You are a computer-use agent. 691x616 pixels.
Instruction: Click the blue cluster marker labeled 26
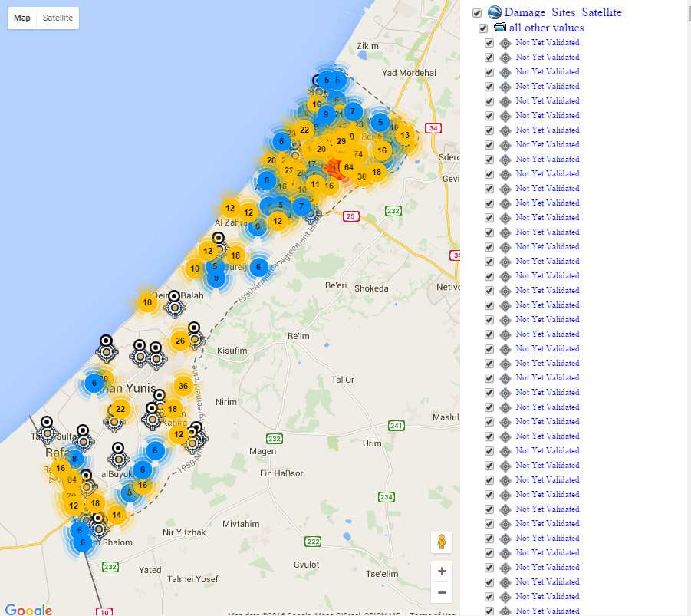pyautogui.click(x=179, y=340)
